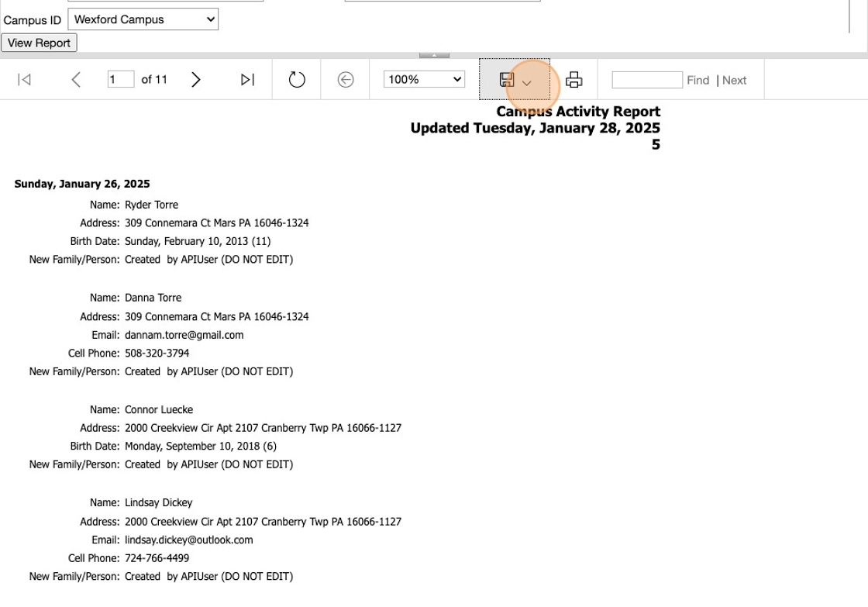Image resolution: width=868 pixels, height=607 pixels.
Task: Select the Updated Tuesday, January 28, 2025 line
Action: tap(535, 128)
